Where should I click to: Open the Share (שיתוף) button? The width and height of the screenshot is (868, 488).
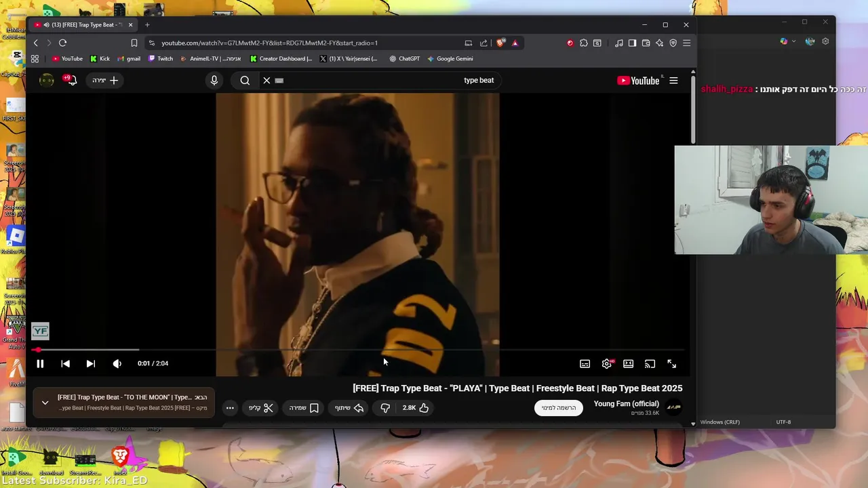click(x=350, y=408)
